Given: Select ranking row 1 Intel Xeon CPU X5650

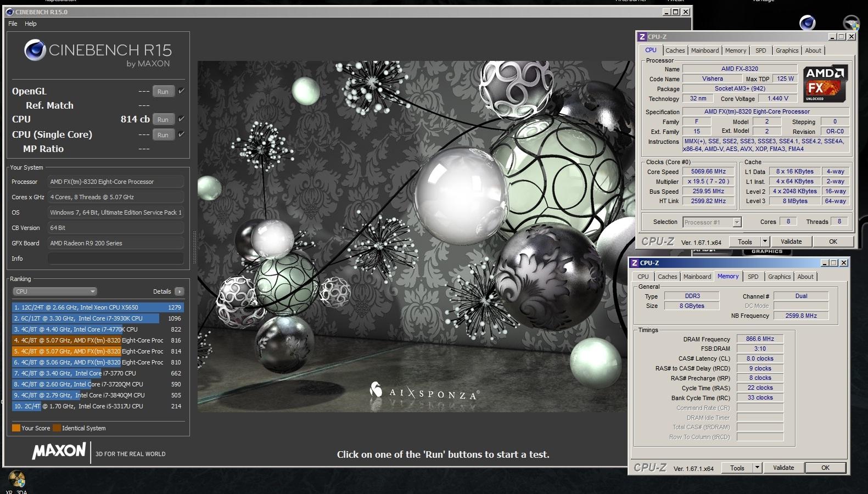Looking at the screenshot, I should point(98,307).
